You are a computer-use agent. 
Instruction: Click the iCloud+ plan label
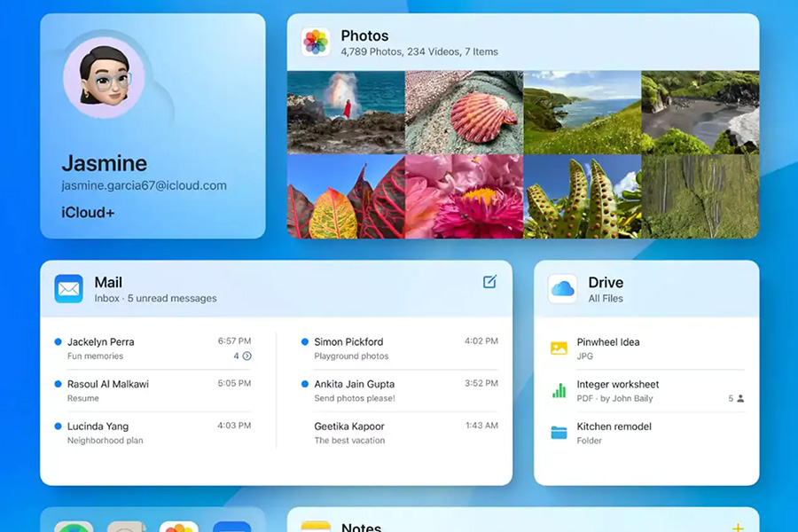[88, 213]
